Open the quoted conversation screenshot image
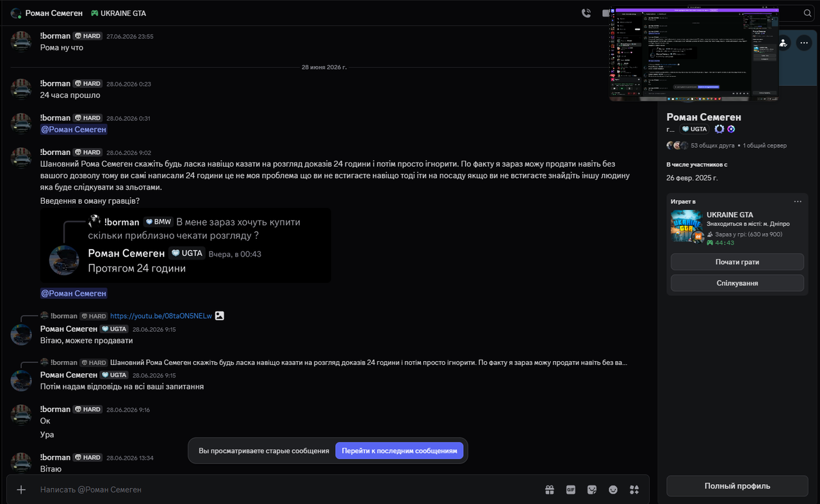This screenshot has height=504, width=820. coord(186,245)
